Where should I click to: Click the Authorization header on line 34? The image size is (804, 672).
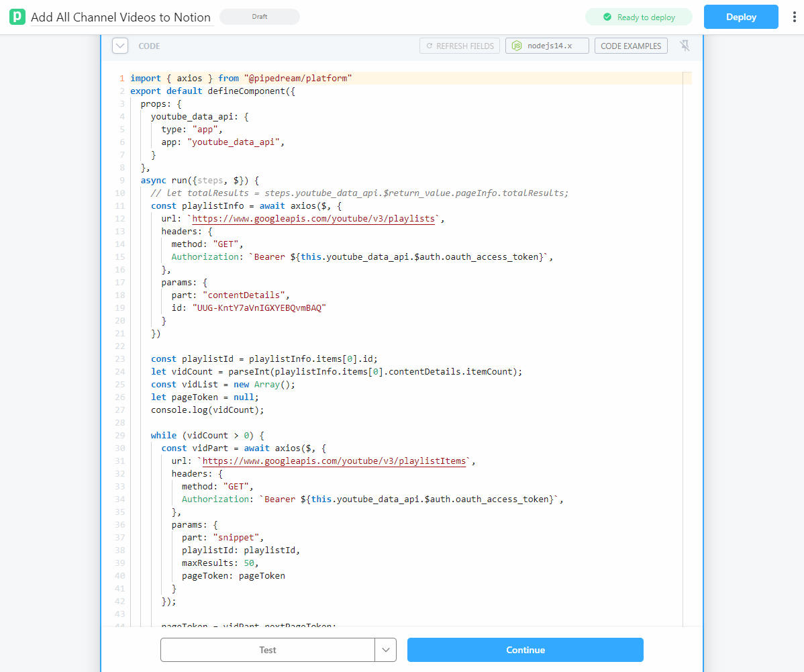[372, 499]
